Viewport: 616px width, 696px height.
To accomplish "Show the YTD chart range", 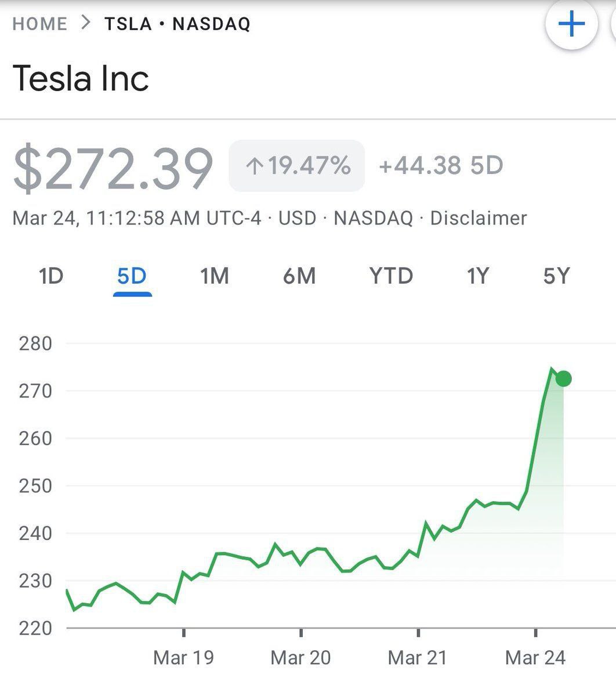I will 391,276.
